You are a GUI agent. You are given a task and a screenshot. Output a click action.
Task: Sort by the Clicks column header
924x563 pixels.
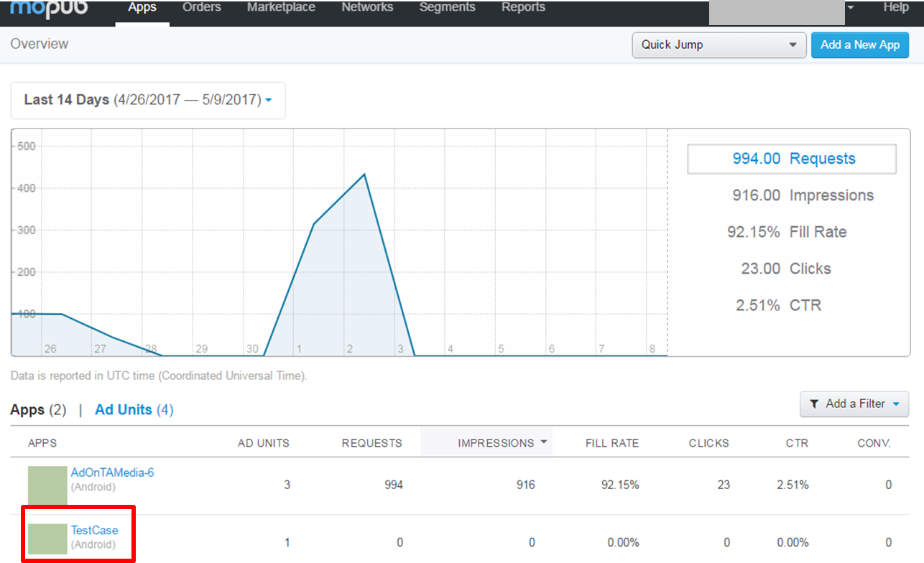click(709, 443)
